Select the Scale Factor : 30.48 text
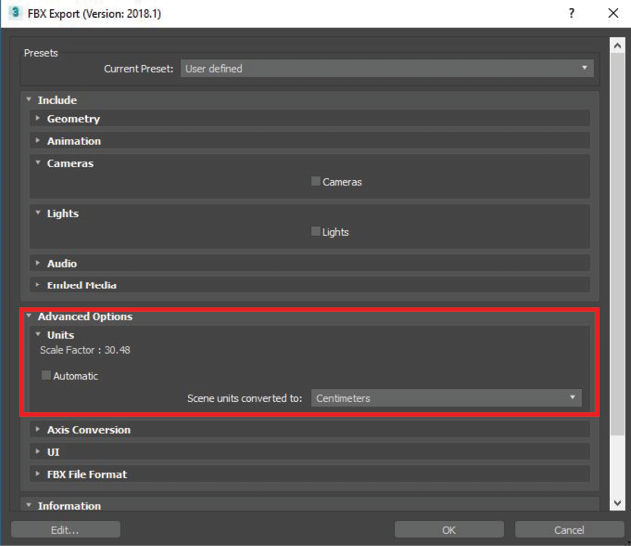This screenshot has height=546, width=631. 85,350
